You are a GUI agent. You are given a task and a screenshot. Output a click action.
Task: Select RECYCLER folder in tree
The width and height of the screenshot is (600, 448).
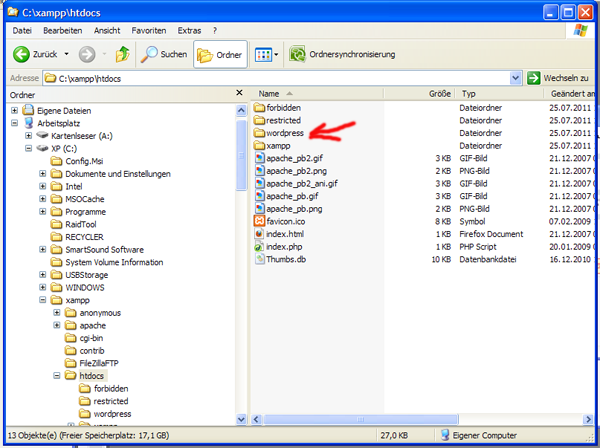77,237
